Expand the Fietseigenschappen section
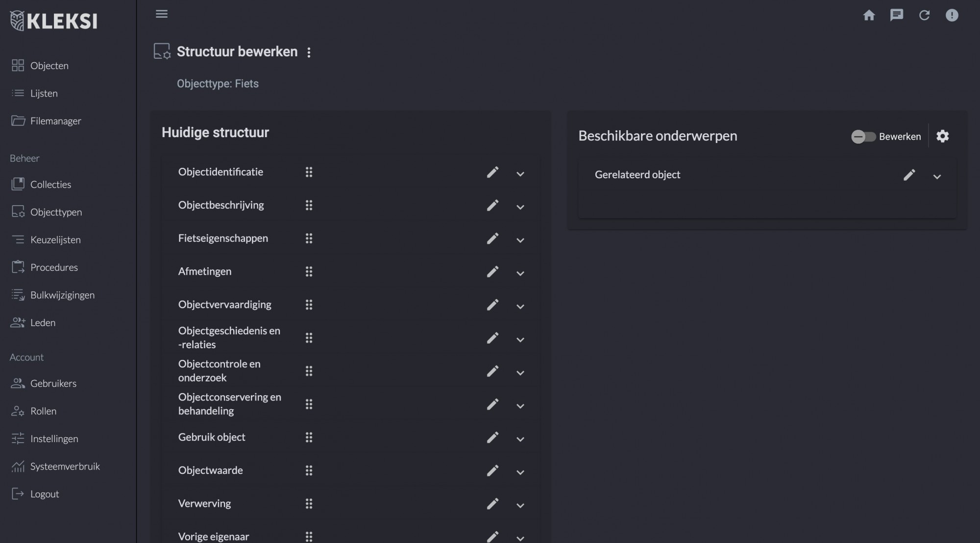Image resolution: width=980 pixels, height=543 pixels. tap(521, 238)
